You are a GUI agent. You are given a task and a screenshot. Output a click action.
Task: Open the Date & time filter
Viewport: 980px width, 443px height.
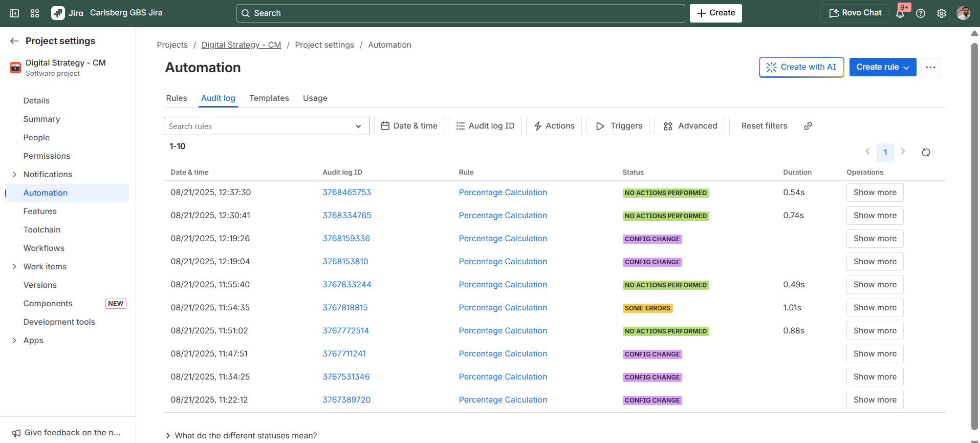click(x=409, y=126)
